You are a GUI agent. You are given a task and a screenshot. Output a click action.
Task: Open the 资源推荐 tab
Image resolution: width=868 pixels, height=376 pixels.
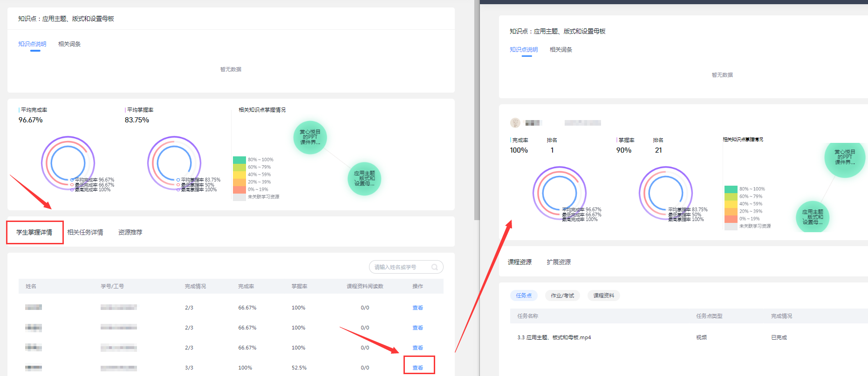point(130,232)
